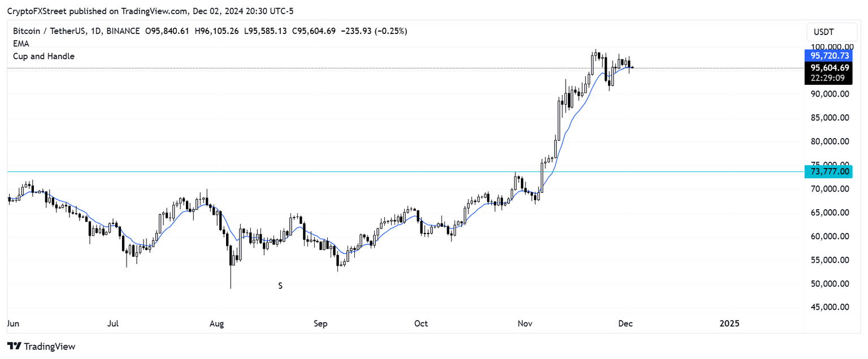868x359 pixels.
Task: Click the BINANCE exchange label
Action: pyautogui.click(x=123, y=31)
